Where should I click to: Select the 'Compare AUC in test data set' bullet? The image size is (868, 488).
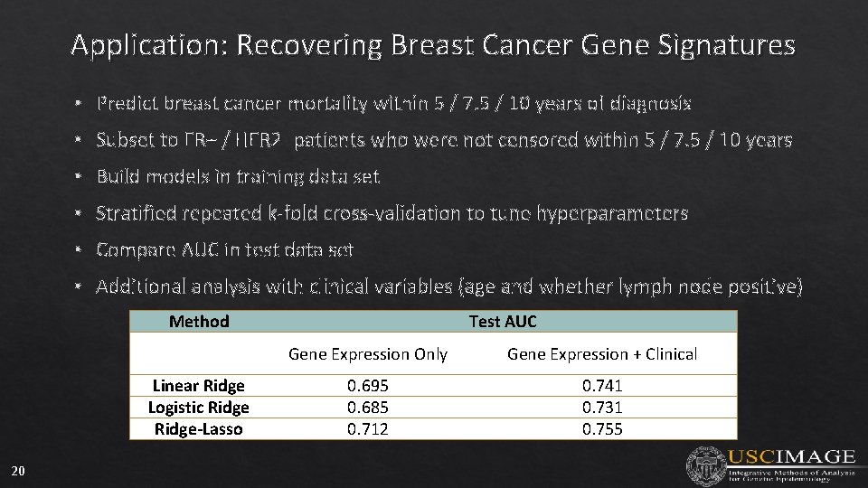[x=224, y=249]
